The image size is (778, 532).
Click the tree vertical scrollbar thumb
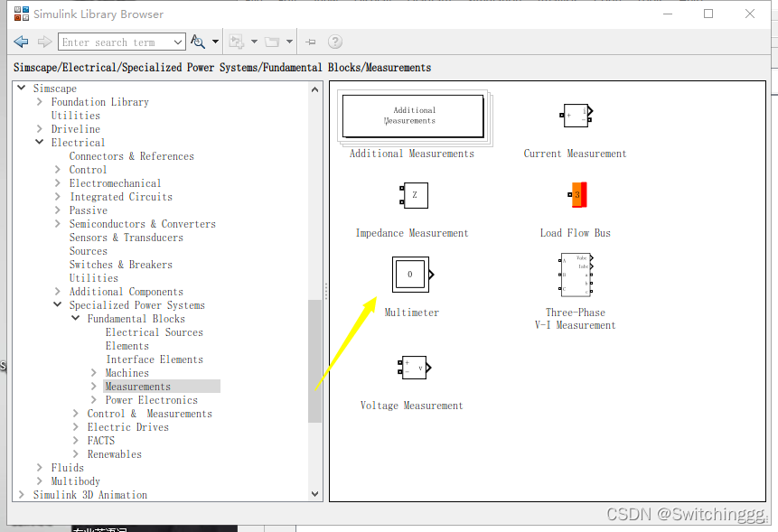(315, 361)
